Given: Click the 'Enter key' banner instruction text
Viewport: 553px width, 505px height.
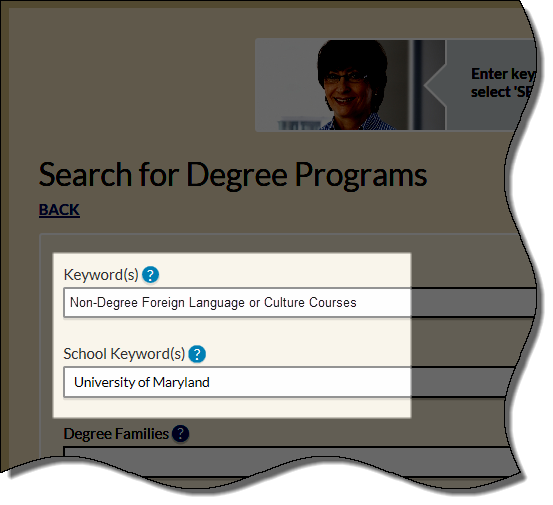Looking at the screenshot, I should (x=504, y=74).
